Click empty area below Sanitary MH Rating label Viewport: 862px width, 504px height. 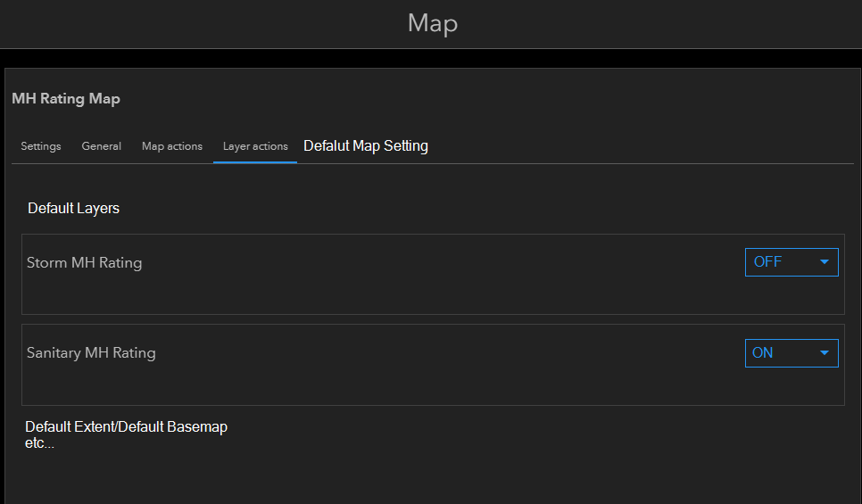coord(268,385)
